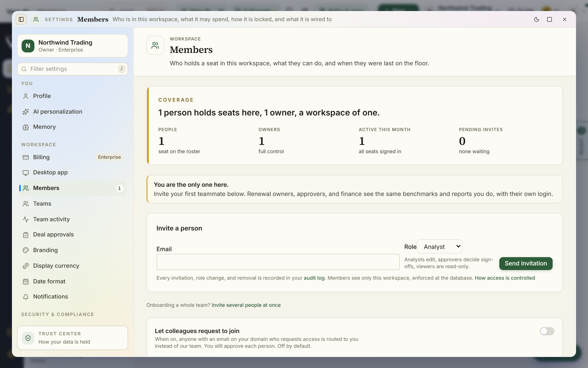Toggle the sidebar panel icon

pos(21,19)
